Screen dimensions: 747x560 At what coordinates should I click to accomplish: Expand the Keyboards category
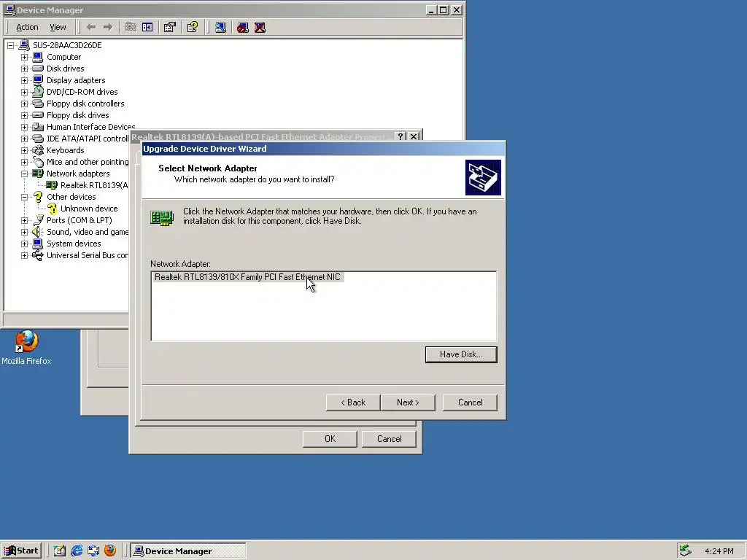(24, 150)
